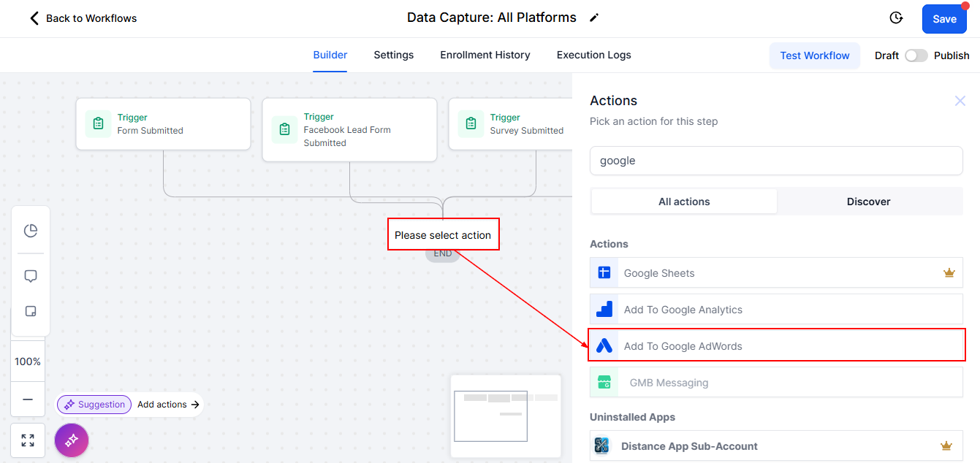Open the Enrollment History tab

(x=485, y=55)
